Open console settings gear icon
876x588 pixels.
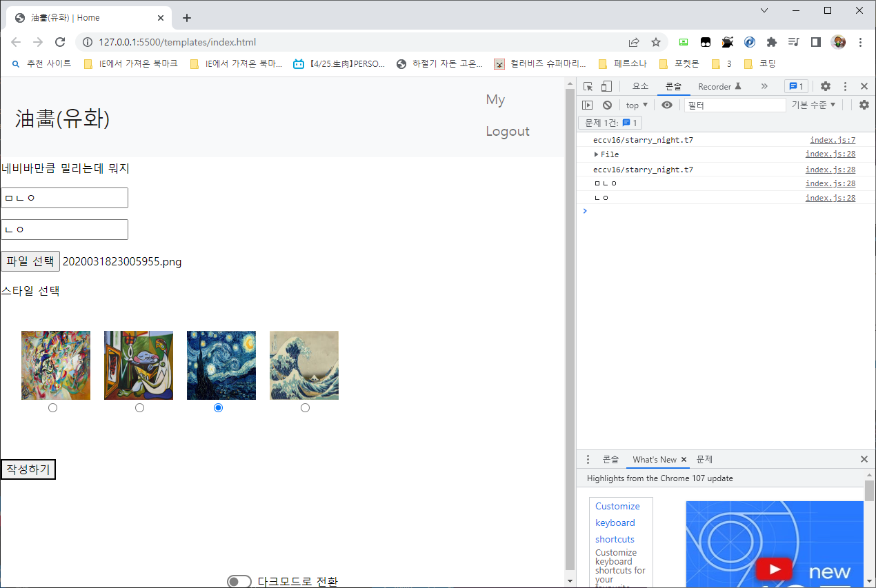click(x=864, y=105)
